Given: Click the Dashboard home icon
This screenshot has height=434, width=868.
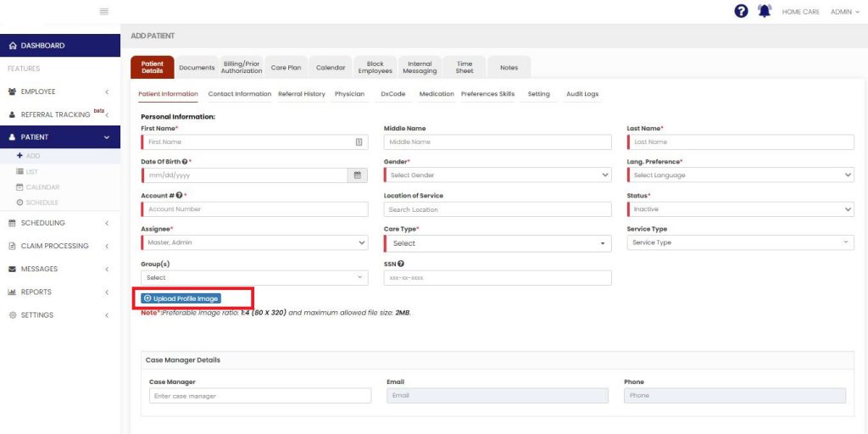Looking at the screenshot, I should (x=13, y=46).
